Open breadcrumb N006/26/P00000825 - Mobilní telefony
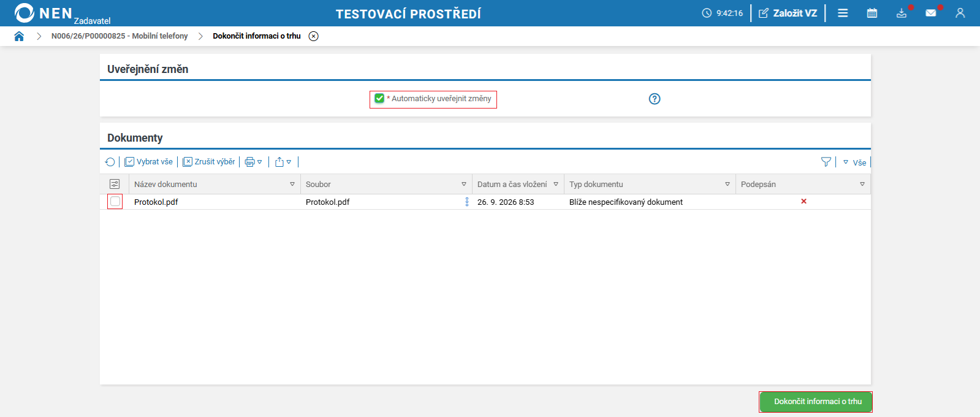980x417 pixels. coord(120,36)
